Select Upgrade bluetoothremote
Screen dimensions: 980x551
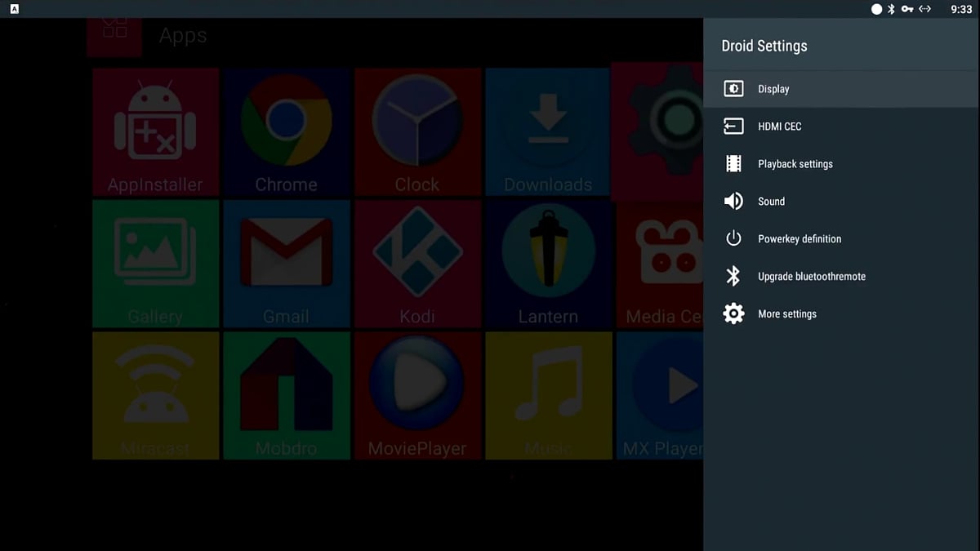tap(841, 277)
